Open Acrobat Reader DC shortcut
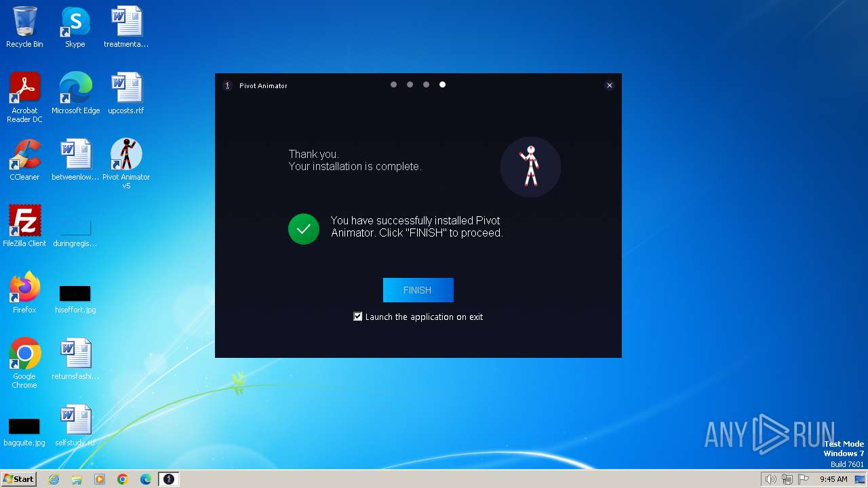The height and width of the screenshot is (488, 868). point(24,98)
